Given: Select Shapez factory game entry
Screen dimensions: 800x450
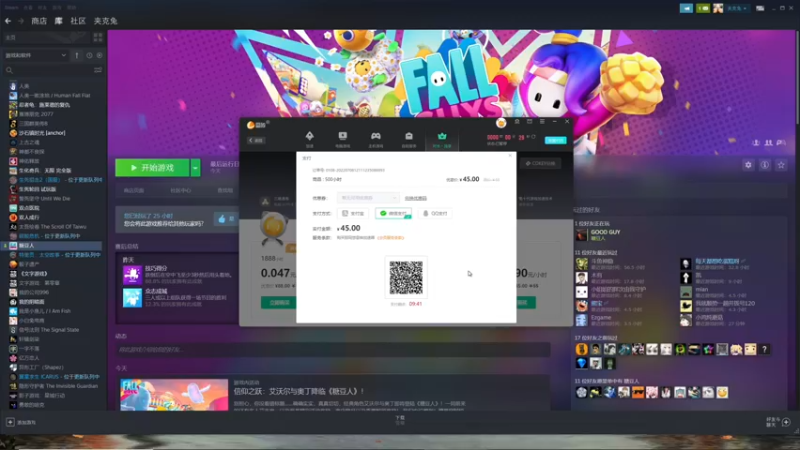Looking at the screenshot, I should pos(41,367).
